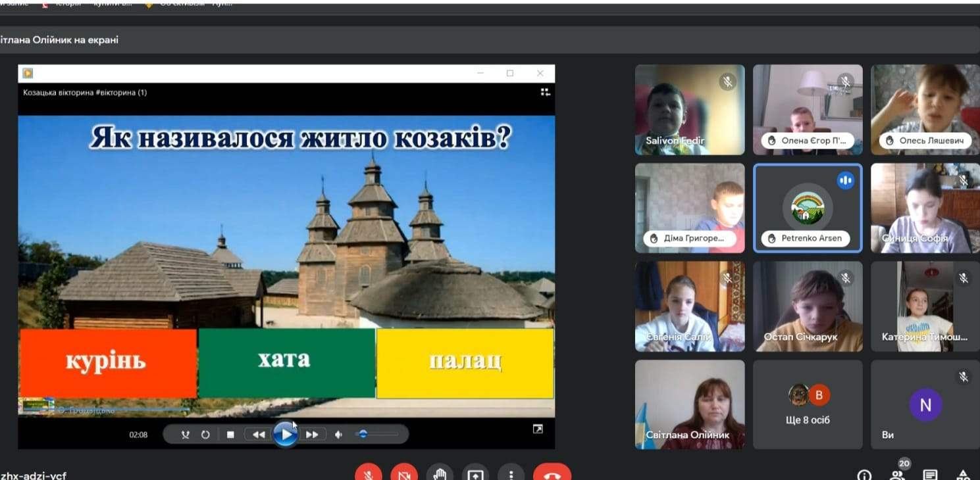980x480 pixels.
Task: Click the elapsed time 02:08
Action: [138, 435]
